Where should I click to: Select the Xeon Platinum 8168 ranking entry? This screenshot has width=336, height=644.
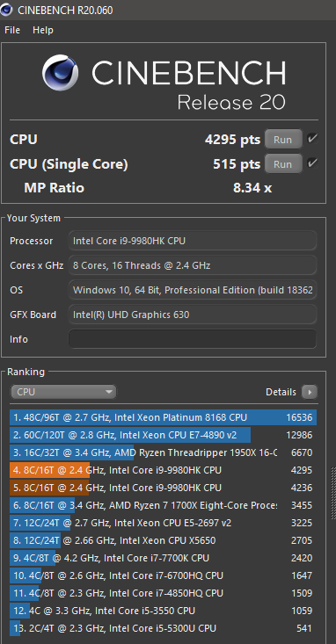click(164, 417)
